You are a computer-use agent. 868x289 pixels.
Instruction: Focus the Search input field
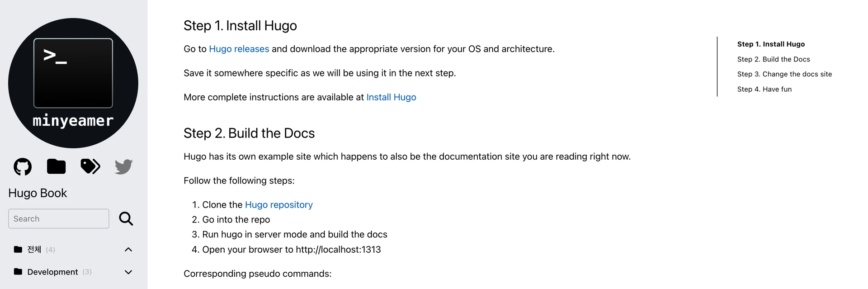click(59, 219)
